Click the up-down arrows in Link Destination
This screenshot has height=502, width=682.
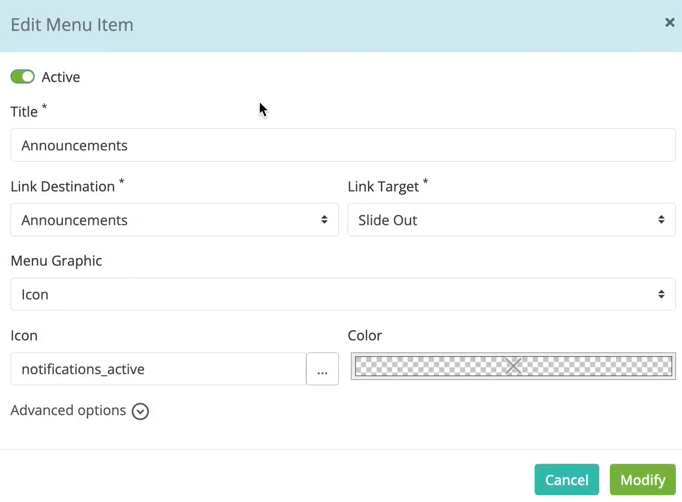324,220
